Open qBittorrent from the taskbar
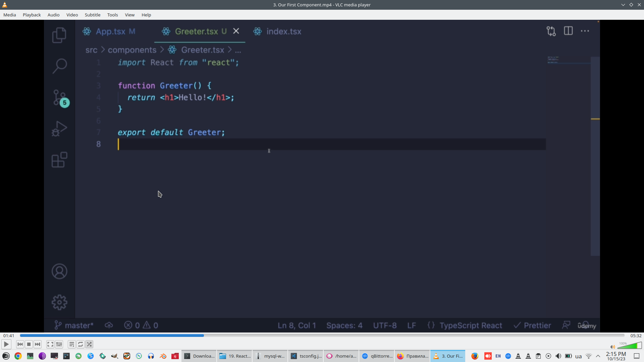 click(377, 356)
